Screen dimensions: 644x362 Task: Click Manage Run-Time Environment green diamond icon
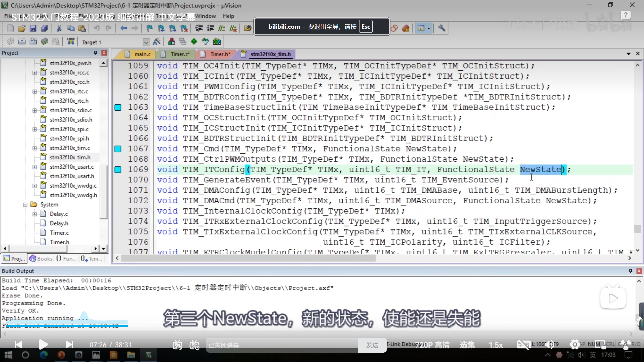coord(194,41)
